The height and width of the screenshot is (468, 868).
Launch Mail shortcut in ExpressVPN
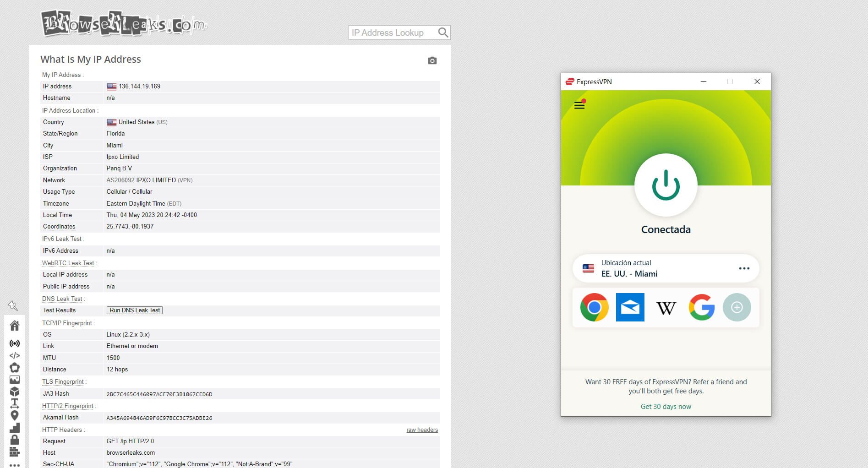pos(630,307)
